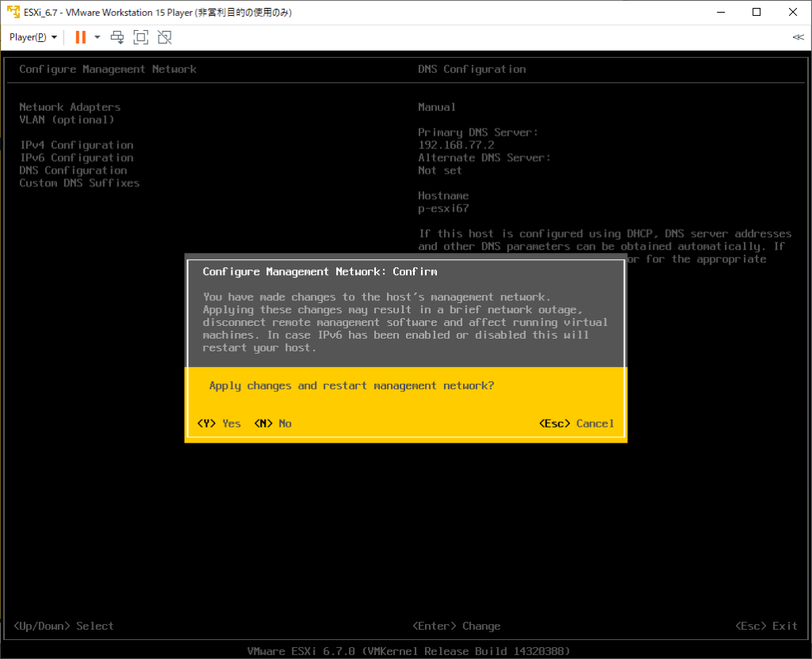Click the <Esc> Exit hint

tap(767, 626)
